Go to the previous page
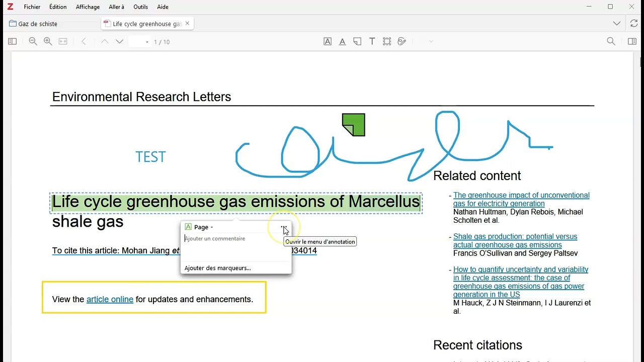644x362 pixels. pyautogui.click(x=105, y=42)
